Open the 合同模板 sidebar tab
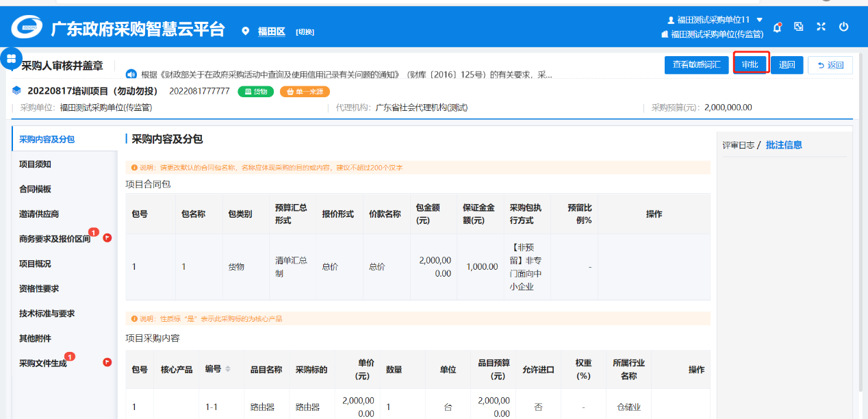This screenshot has width=868, height=419. point(64,189)
